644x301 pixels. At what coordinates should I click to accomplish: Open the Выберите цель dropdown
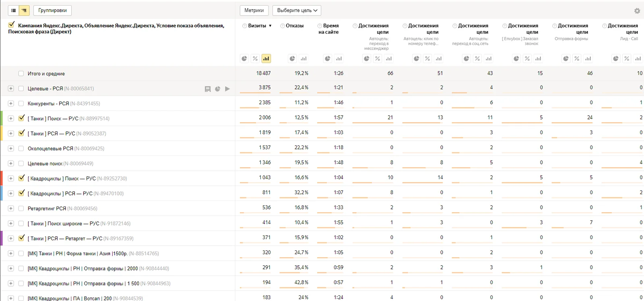(297, 10)
